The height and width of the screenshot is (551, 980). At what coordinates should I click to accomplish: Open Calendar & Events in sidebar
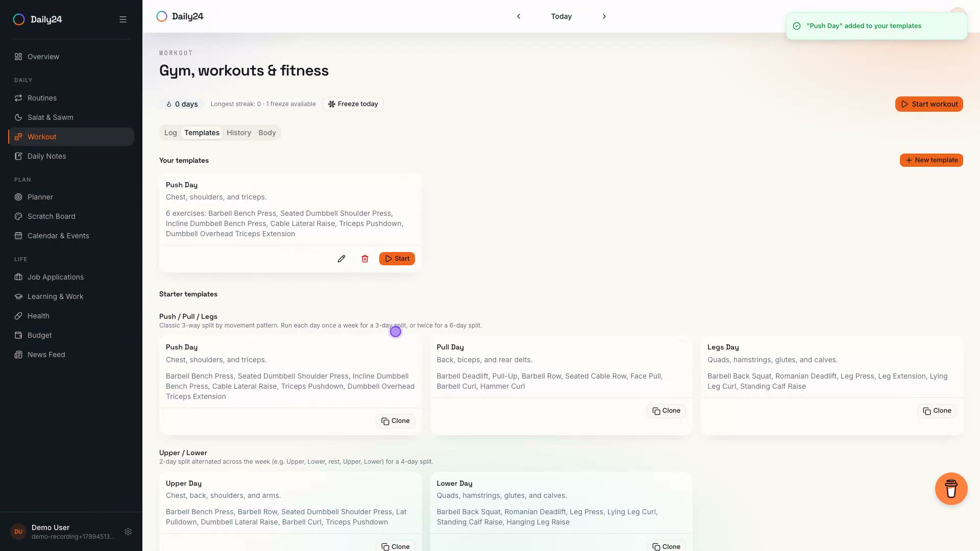[x=71, y=236]
